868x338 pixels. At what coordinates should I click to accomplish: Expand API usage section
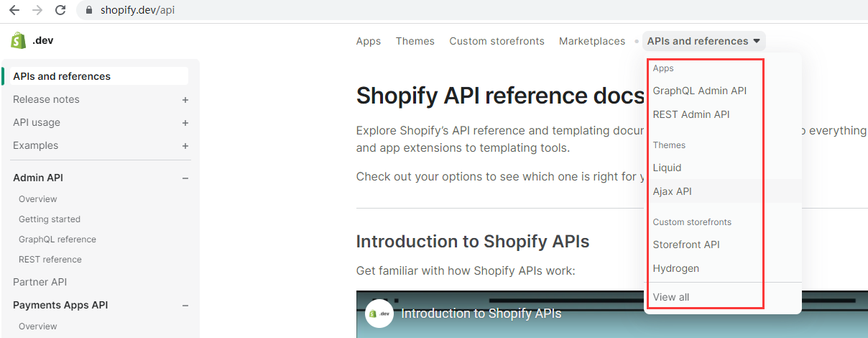[185, 123]
